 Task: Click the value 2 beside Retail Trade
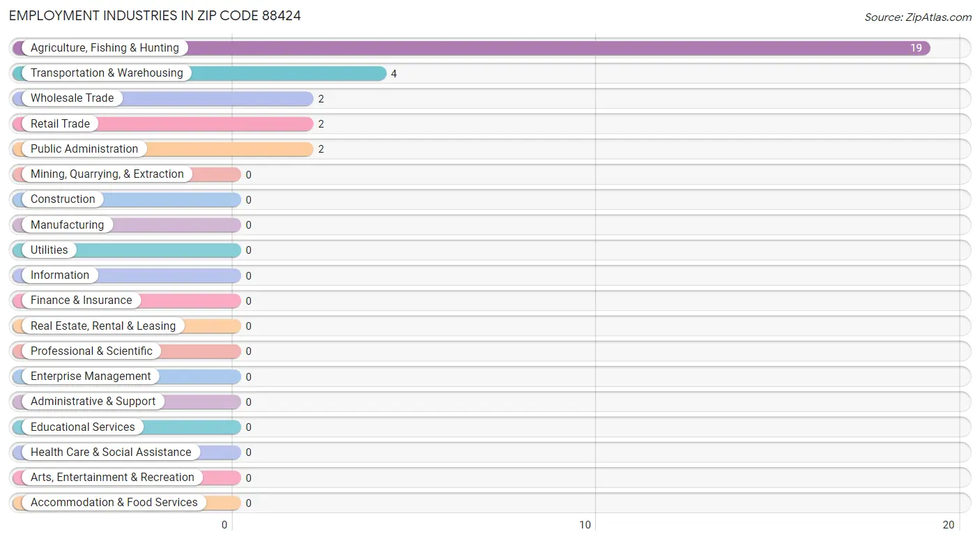(321, 124)
